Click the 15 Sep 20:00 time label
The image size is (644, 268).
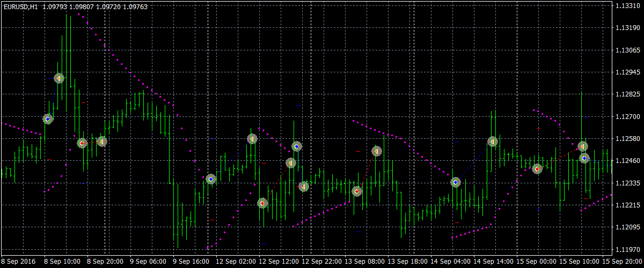click(x=622, y=262)
